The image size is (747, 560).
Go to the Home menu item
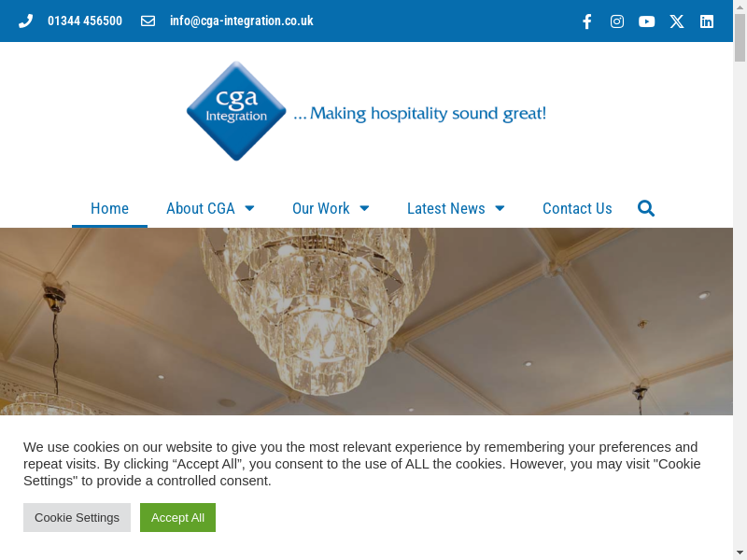(x=109, y=208)
